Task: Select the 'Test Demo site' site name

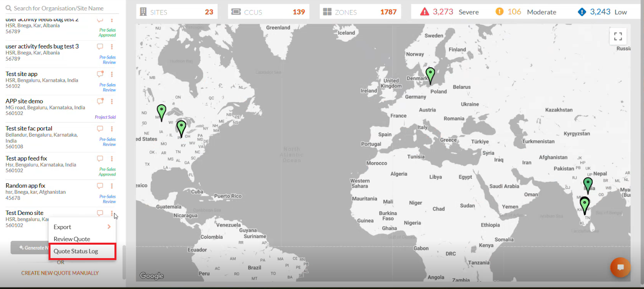Action: point(25,213)
